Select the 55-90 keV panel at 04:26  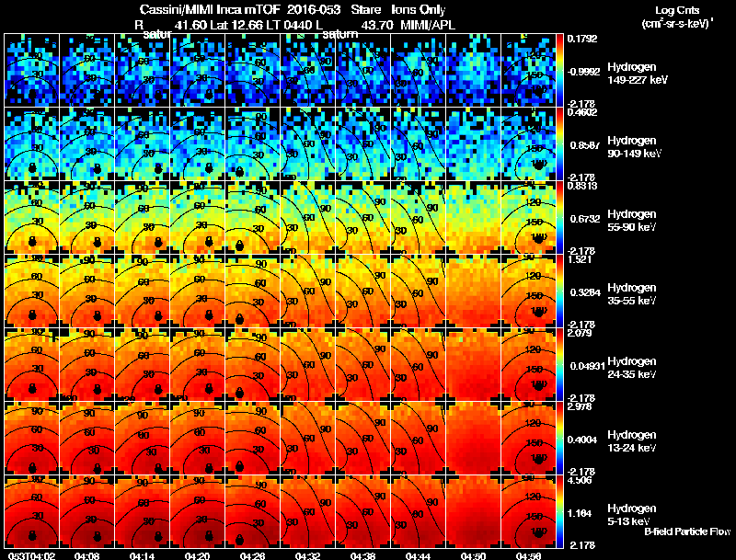click(252, 217)
